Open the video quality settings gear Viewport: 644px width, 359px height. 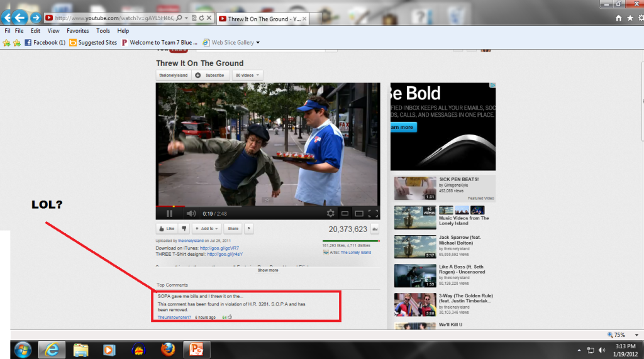(x=331, y=213)
